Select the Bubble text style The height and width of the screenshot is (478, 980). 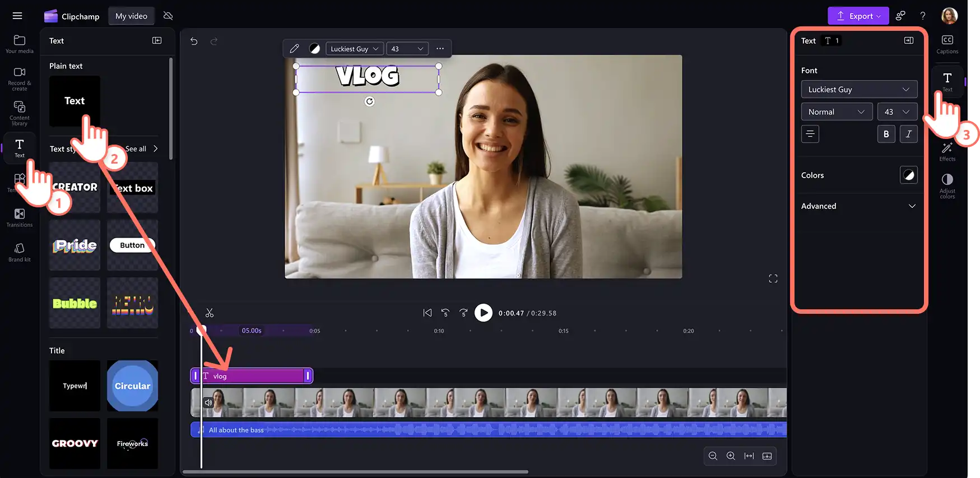pos(75,303)
